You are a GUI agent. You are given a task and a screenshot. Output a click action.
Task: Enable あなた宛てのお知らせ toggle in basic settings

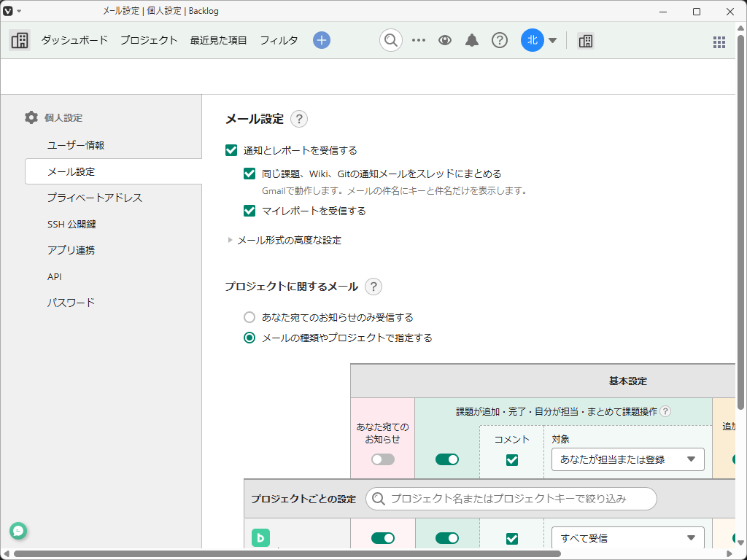[383, 459]
